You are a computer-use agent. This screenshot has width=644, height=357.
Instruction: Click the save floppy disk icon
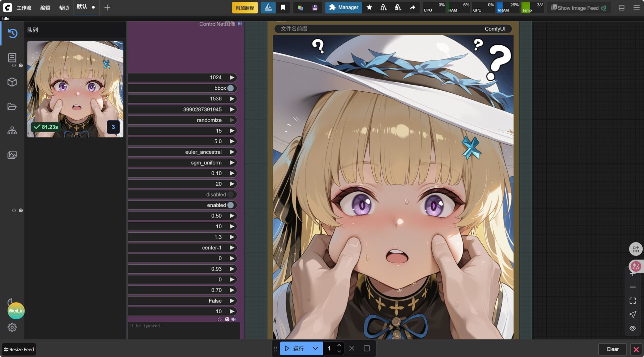tap(315, 7)
